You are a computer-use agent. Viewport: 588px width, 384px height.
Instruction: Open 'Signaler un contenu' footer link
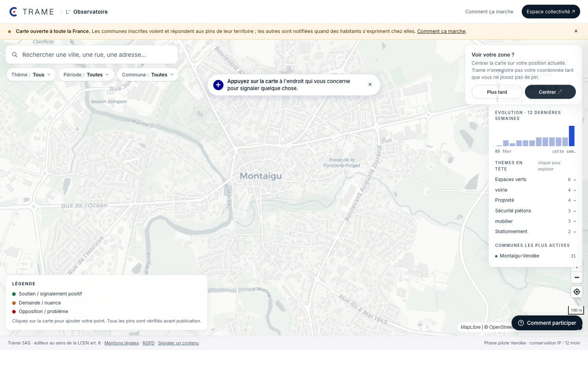[x=178, y=343]
